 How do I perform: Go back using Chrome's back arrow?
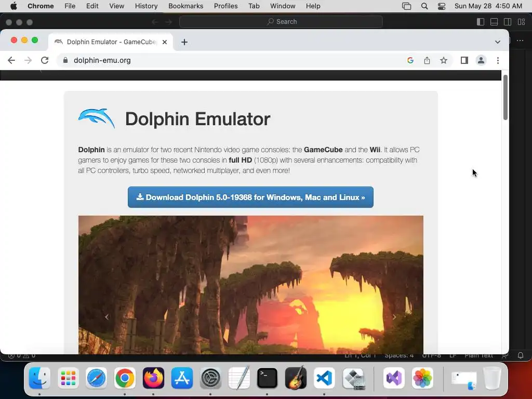click(11, 60)
